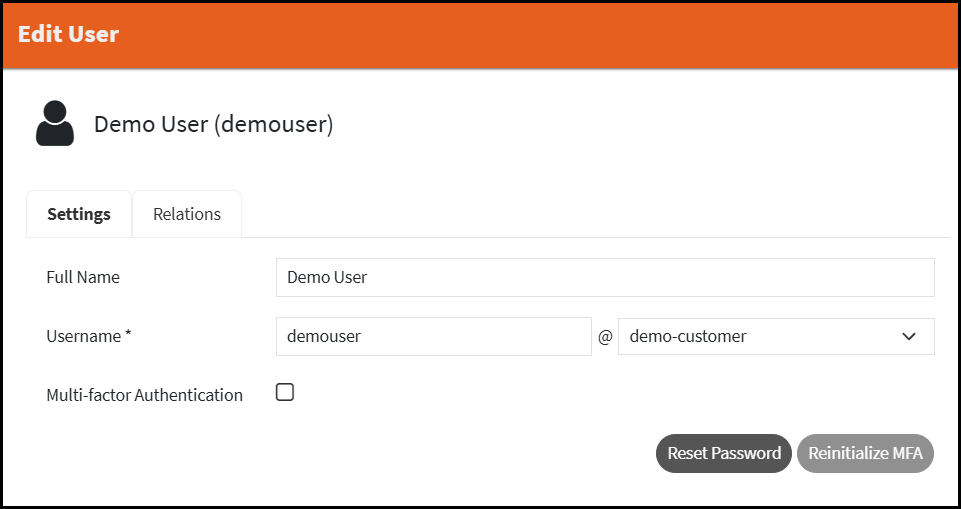Screen dimensions: 961x509
Task: Click 'demouser' text inside Username field
Action: 324,336
